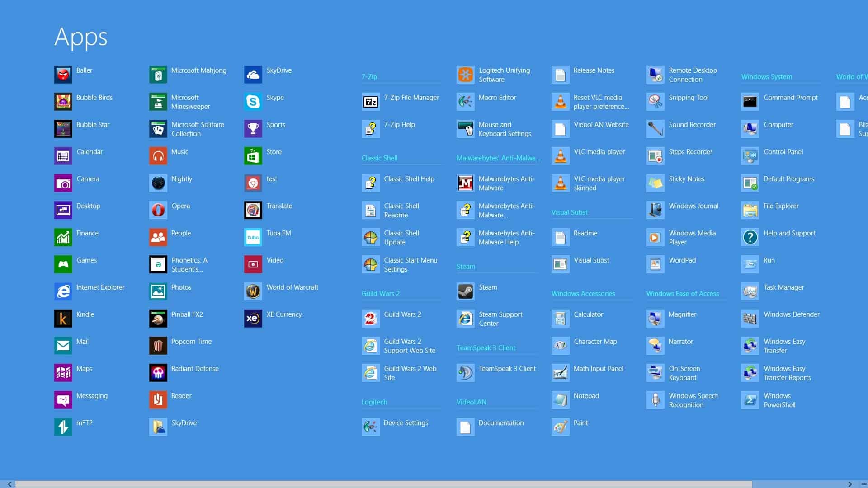
Task: Launch Snipping Tool icon
Action: pyautogui.click(x=656, y=102)
